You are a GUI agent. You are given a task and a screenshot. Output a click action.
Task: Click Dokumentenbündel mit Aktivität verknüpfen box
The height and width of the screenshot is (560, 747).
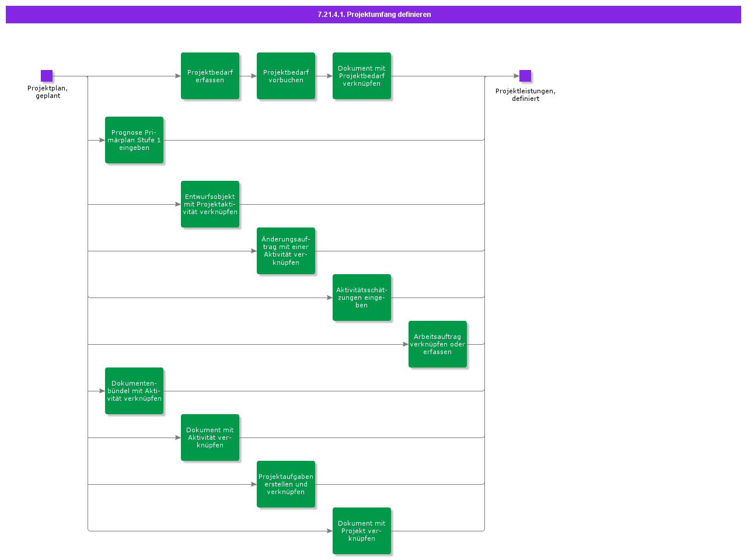(x=134, y=391)
